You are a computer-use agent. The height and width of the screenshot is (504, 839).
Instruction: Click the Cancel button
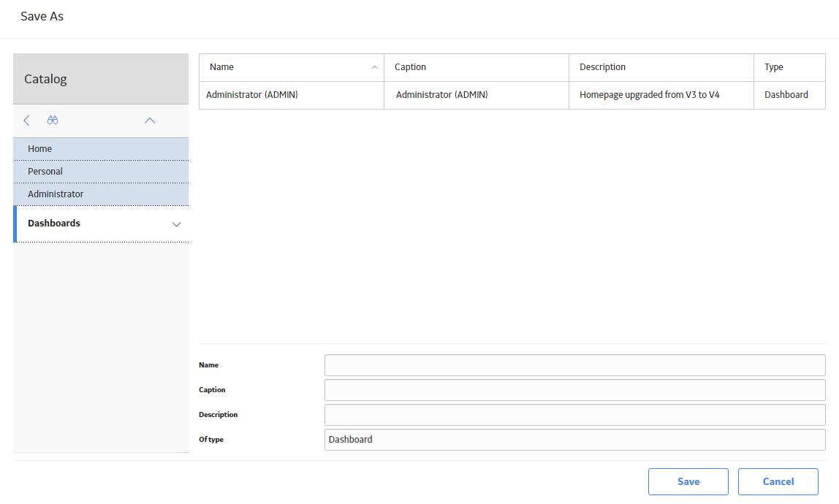click(x=778, y=481)
